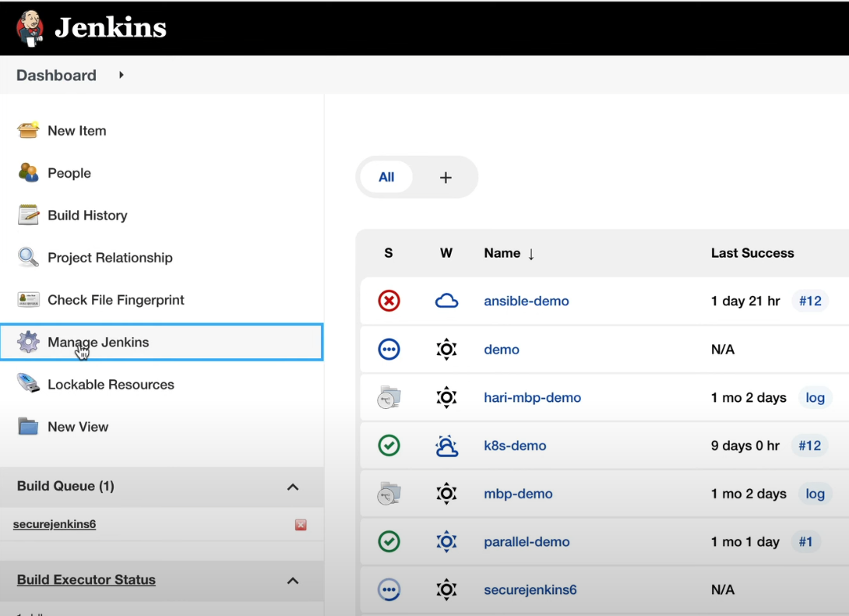
Task: Open Check File Fingerprint in the sidebar
Action: click(116, 299)
